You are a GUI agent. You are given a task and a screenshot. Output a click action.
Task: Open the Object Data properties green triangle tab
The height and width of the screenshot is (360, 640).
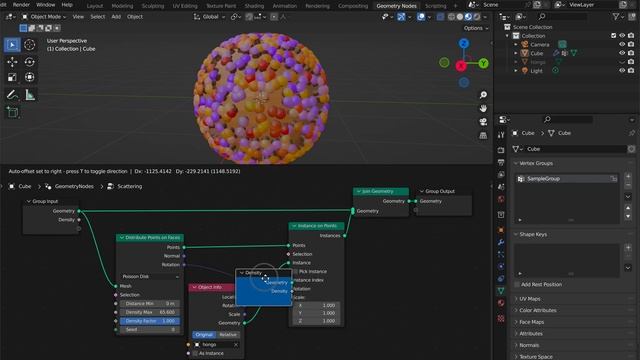point(501,291)
